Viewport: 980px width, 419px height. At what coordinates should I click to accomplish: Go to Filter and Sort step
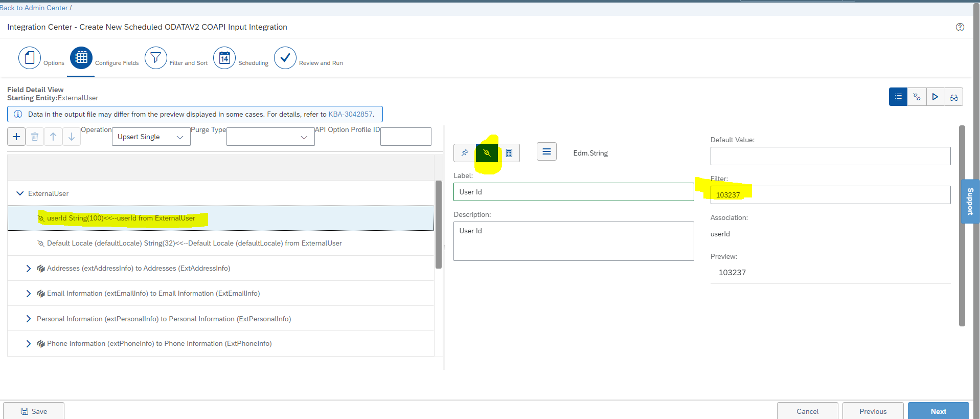156,58
